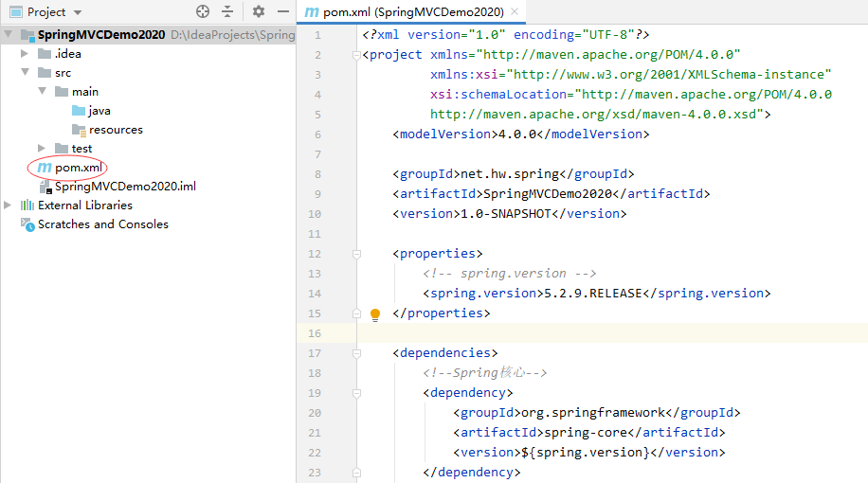Click the SpringMVCDemo2020.iml file icon
Viewport: 868px width, 483px height.
pos(45,187)
